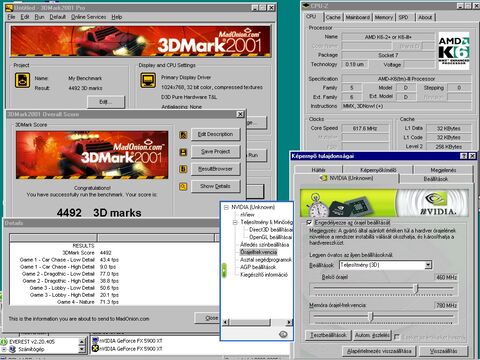The height and width of the screenshot is (360, 480).
Task: Click the Autom. észlelés button
Action: [x=372, y=335]
